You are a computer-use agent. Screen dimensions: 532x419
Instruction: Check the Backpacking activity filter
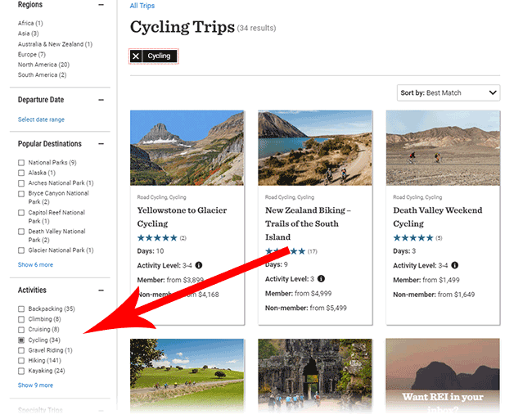21,309
